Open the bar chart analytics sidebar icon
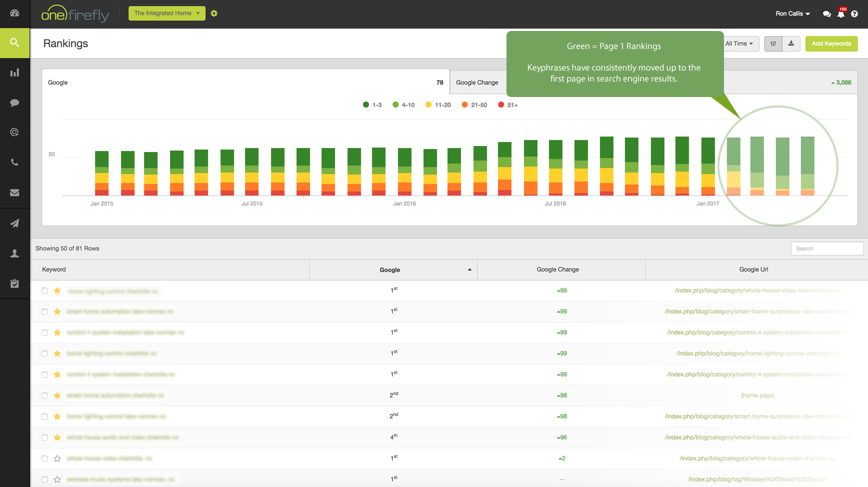 coord(14,73)
